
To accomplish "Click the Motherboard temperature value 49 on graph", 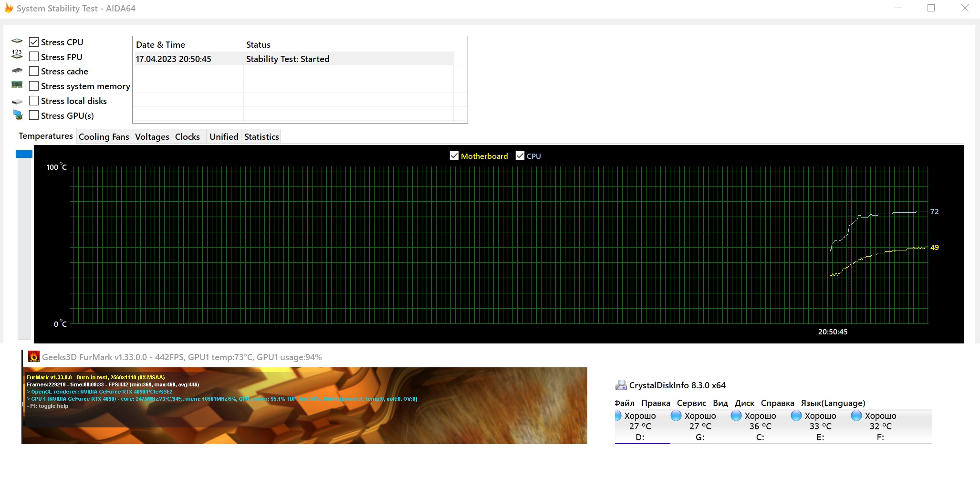I will 934,247.
